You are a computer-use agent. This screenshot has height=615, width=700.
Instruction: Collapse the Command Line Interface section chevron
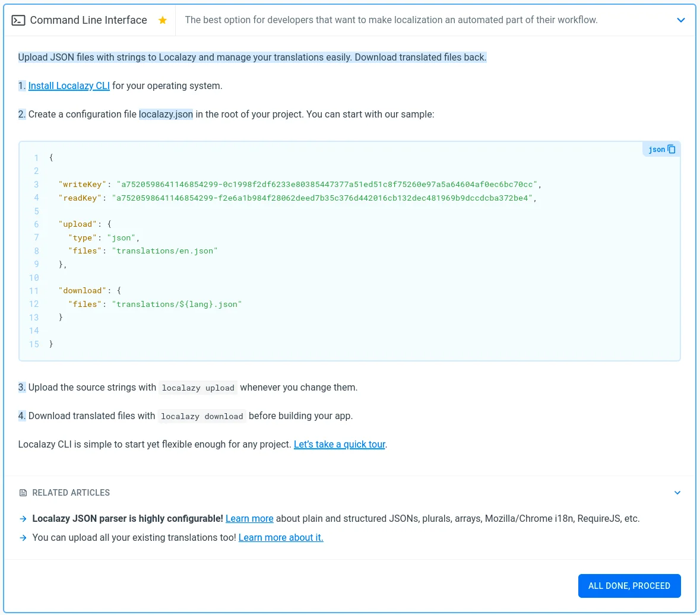680,20
